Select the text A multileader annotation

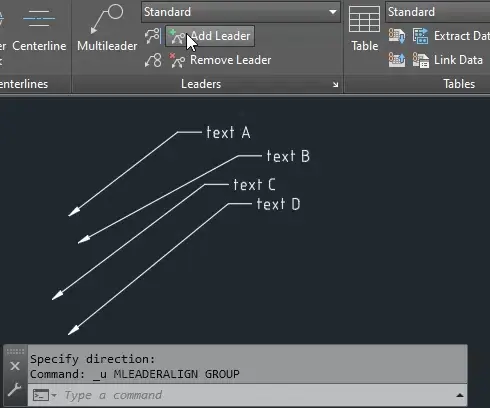(228, 132)
